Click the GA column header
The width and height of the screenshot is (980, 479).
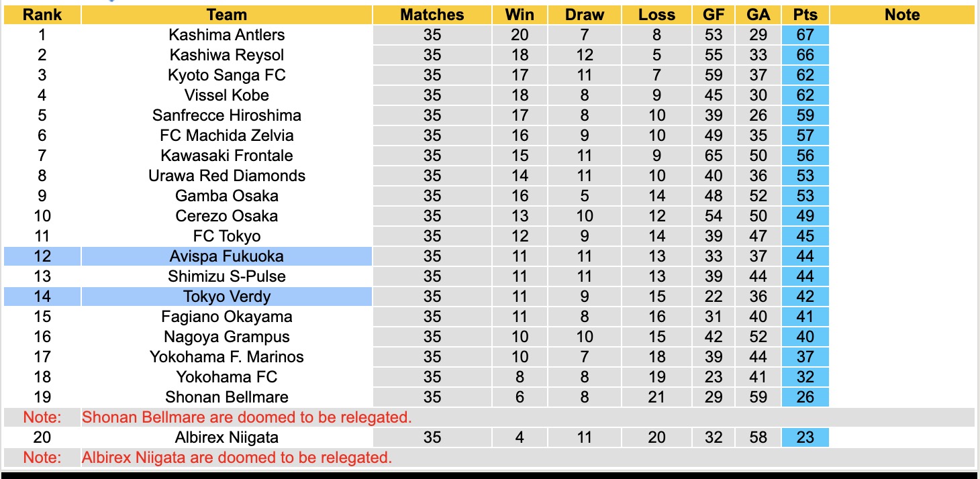(758, 15)
